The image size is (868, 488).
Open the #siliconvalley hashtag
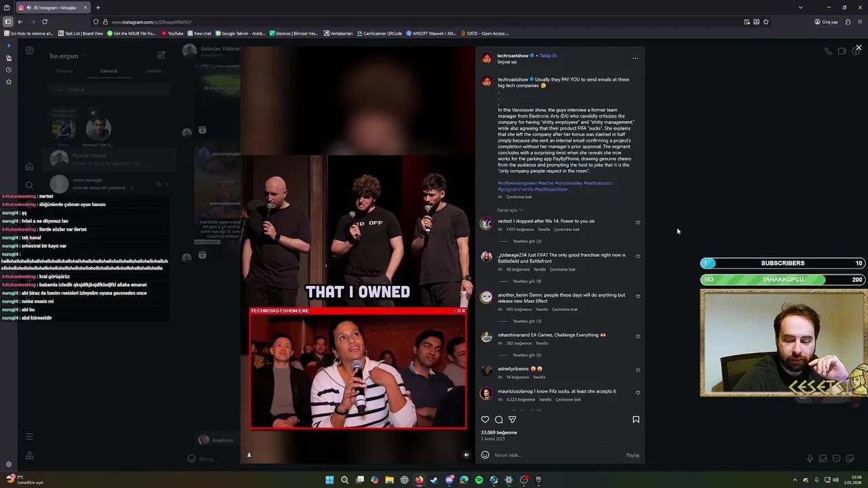(568, 183)
